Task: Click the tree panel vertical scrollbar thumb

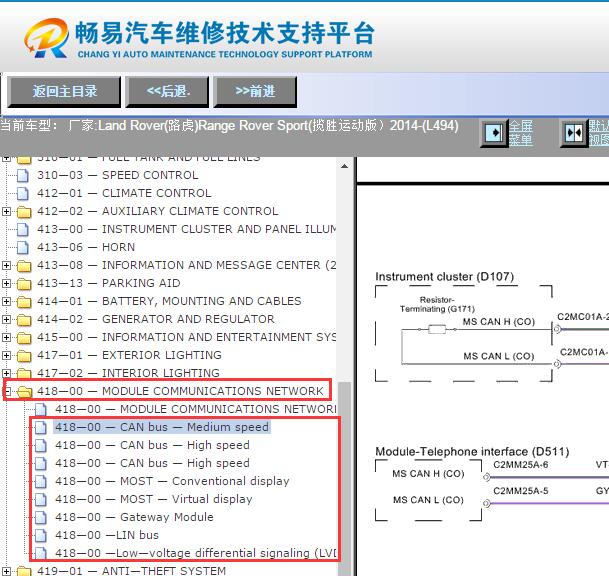Action: (x=344, y=479)
